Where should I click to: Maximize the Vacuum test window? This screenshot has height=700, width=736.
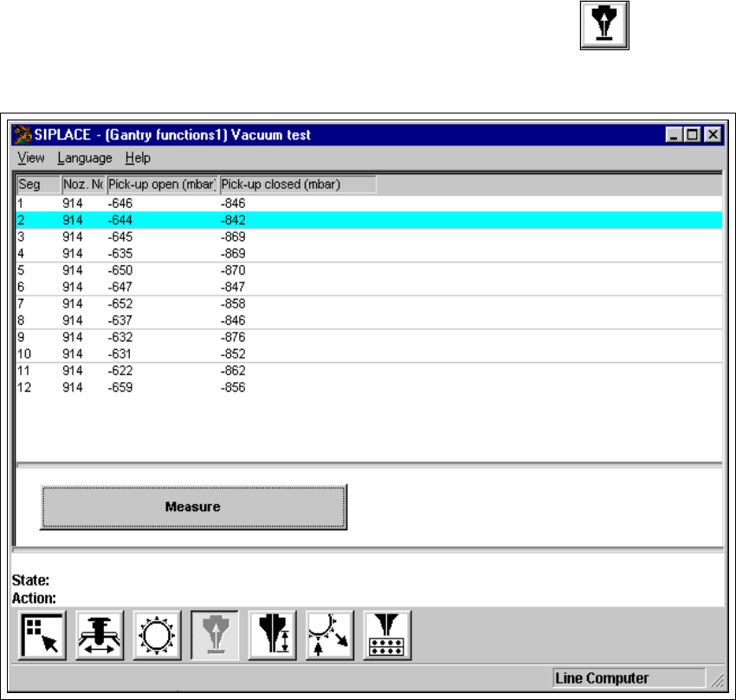coord(693,135)
